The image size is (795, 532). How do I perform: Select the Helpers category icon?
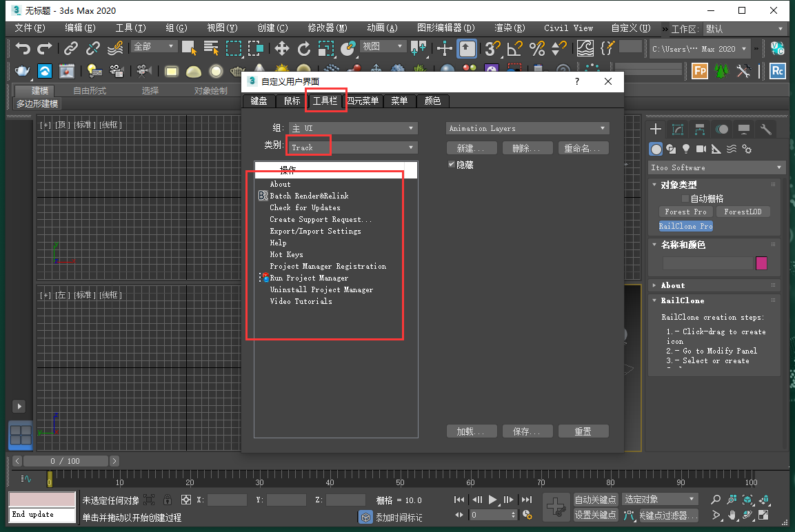click(716, 149)
